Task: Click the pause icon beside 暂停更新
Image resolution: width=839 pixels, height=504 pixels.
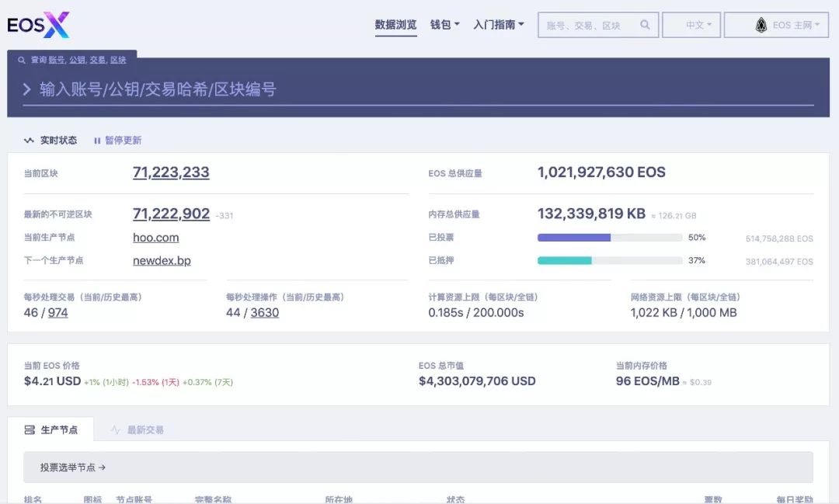Action: [x=97, y=141]
